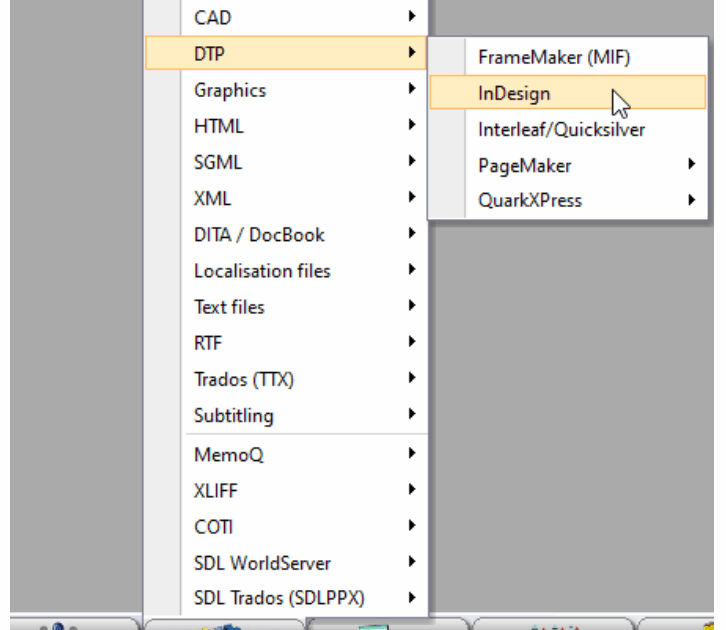Expand the arrow next to RTF

pyautogui.click(x=412, y=341)
